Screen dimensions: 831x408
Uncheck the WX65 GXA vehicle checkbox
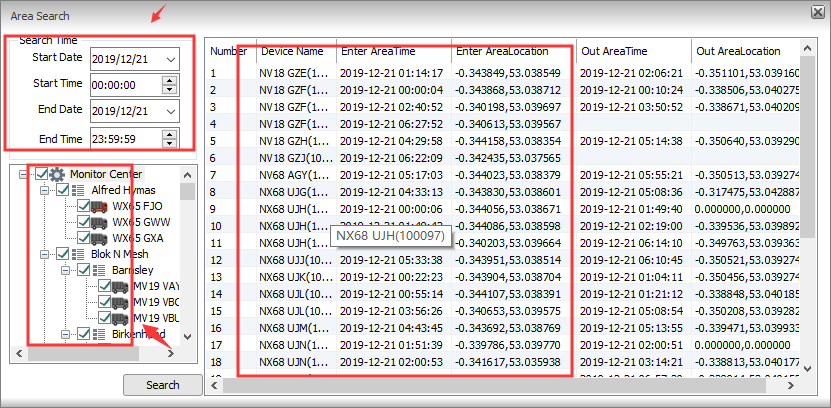83,238
